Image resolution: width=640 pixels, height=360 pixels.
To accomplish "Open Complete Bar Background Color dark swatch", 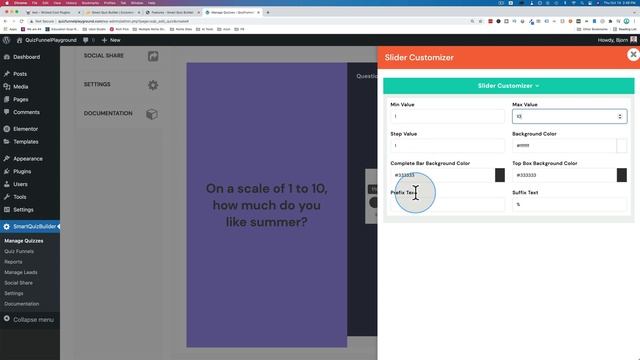I will (x=500, y=175).
